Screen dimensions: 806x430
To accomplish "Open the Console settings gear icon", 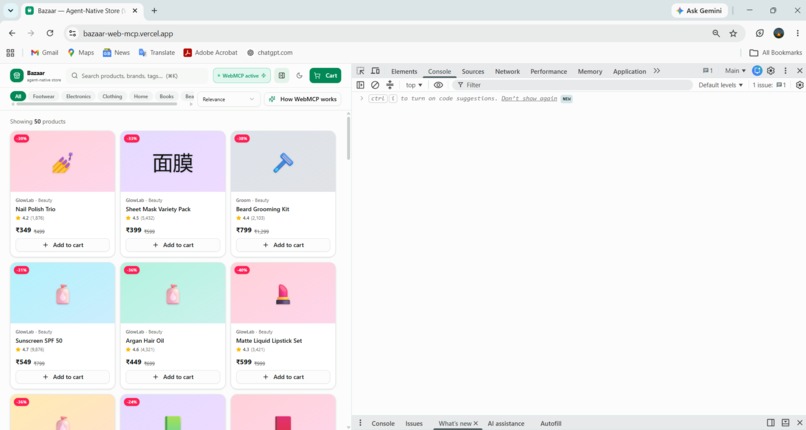I will pyautogui.click(x=799, y=85).
